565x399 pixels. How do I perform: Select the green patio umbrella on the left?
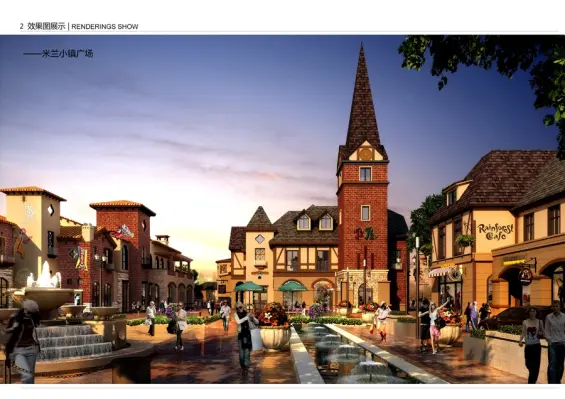click(x=249, y=287)
